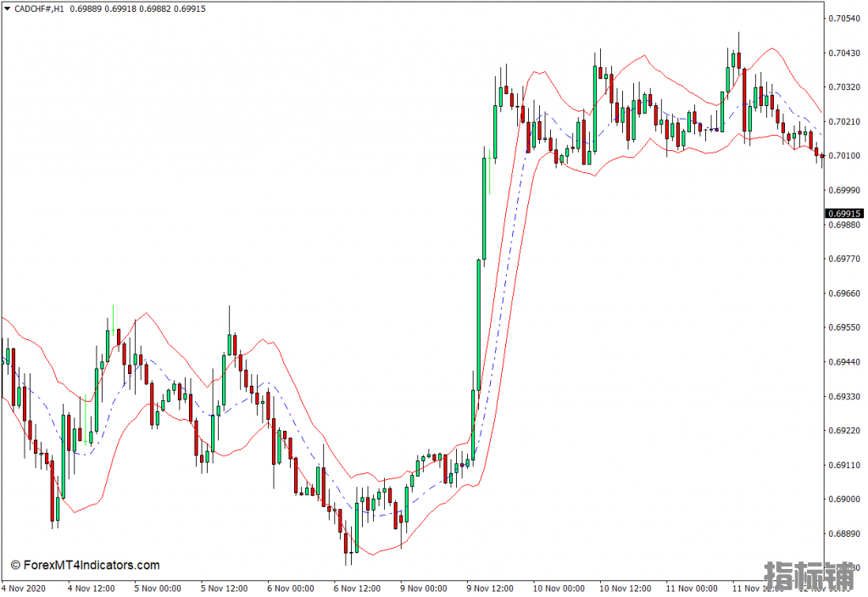Click the 6 Nov 12:00 time label
Screen dimensions: 868x597
pyautogui.click(x=357, y=589)
